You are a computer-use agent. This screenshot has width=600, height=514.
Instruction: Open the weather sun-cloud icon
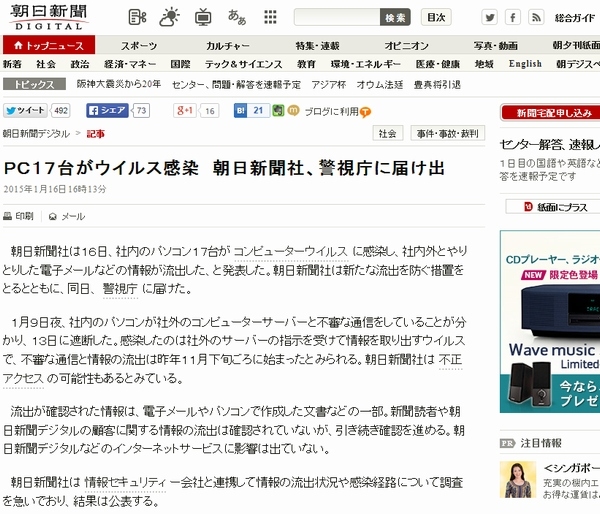coord(170,17)
